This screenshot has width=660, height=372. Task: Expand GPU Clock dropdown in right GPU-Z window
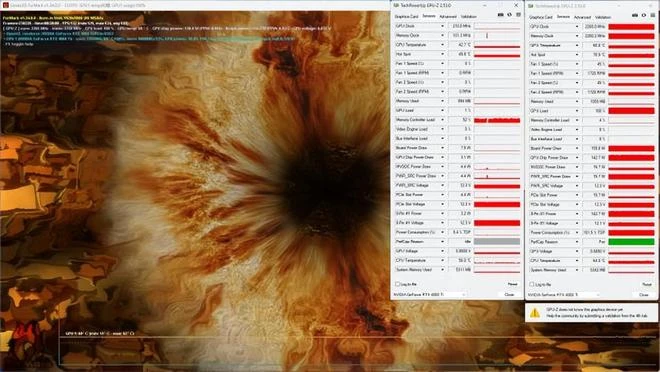tap(577, 27)
